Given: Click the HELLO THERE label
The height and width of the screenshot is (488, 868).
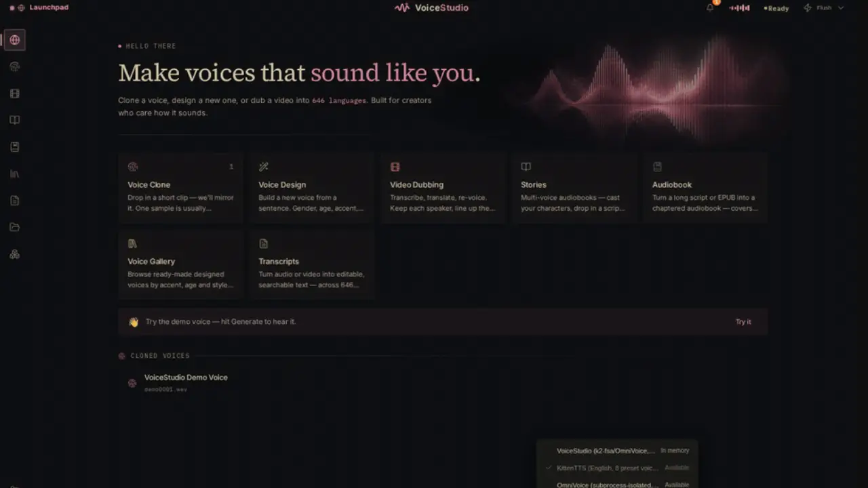Looking at the screenshot, I should pos(151,46).
